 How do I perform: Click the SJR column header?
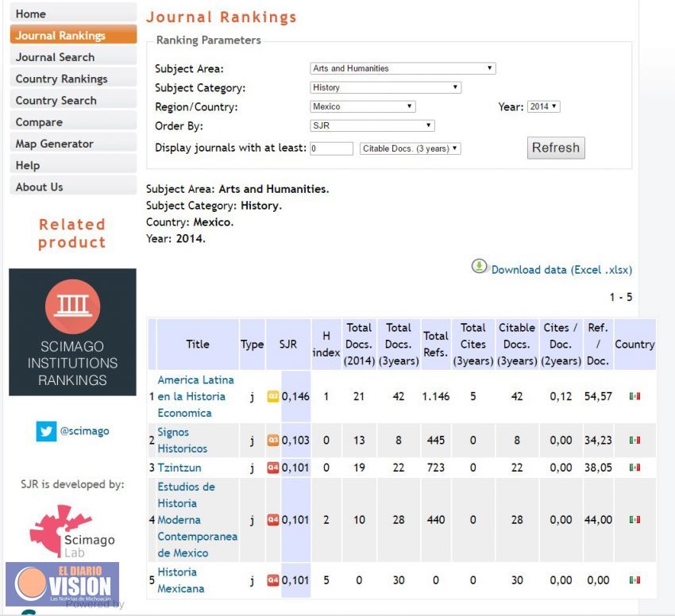click(x=288, y=344)
